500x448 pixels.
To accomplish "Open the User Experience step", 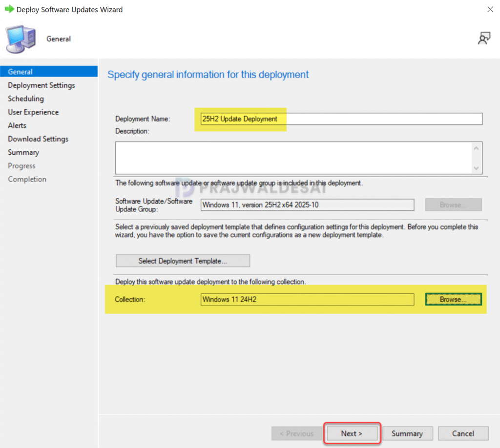I will click(33, 112).
